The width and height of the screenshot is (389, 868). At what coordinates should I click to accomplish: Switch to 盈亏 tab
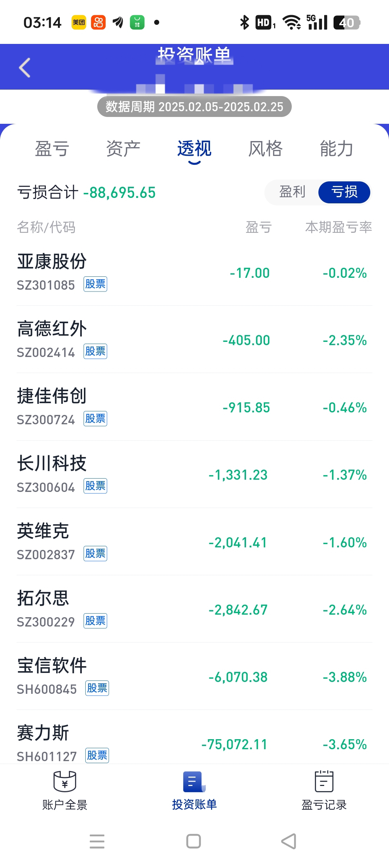click(x=52, y=149)
